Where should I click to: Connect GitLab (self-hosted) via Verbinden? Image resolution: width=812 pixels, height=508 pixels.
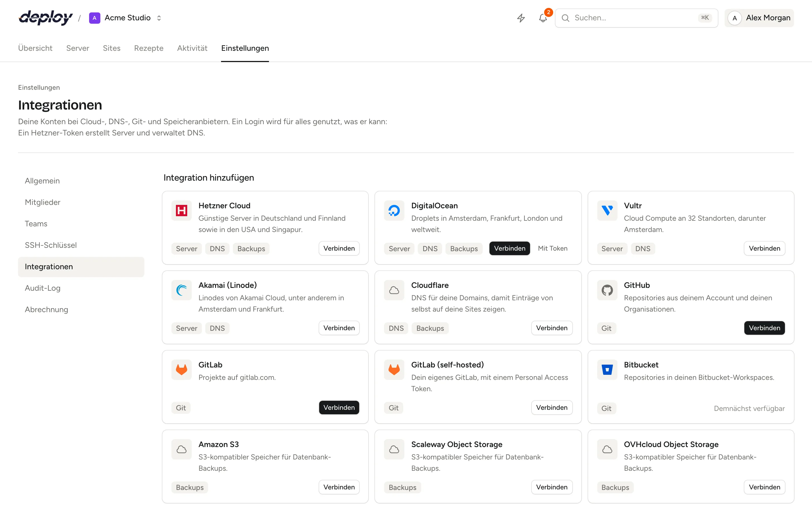551,408
